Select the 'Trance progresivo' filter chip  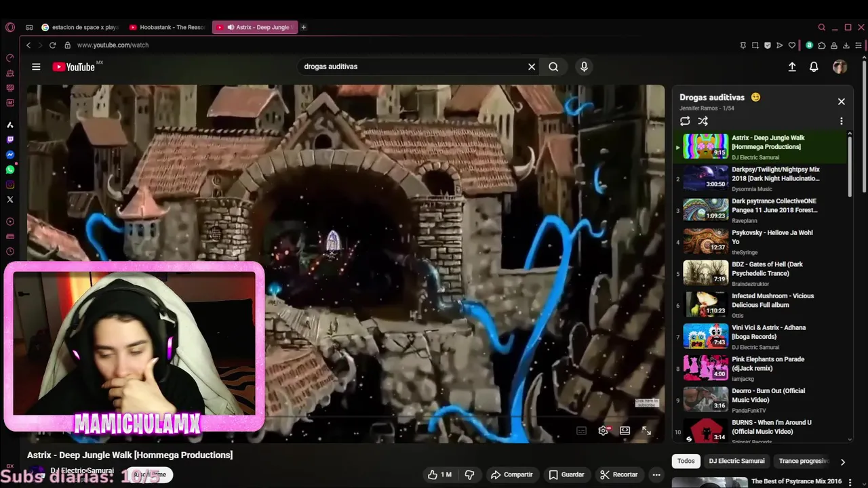803,461
